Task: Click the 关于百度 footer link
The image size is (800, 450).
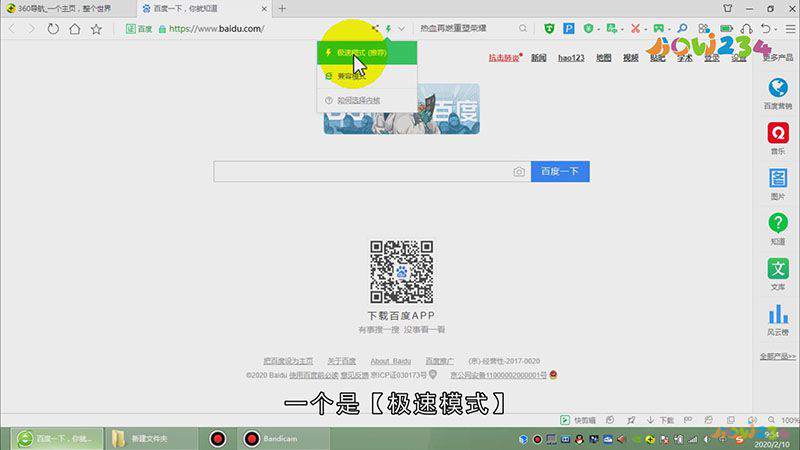Action: click(341, 361)
